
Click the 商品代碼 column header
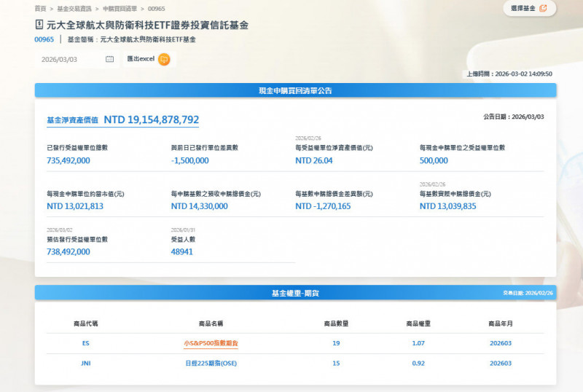(x=86, y=324)
